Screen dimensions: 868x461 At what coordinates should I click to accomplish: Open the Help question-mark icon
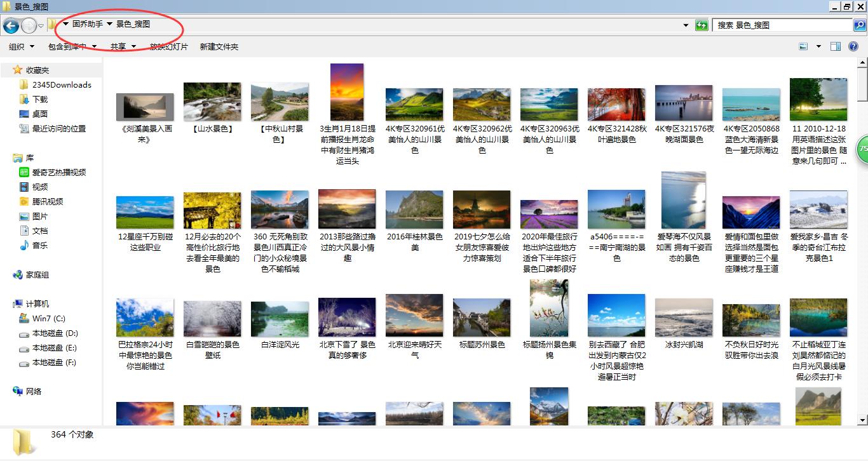(853, 46)
